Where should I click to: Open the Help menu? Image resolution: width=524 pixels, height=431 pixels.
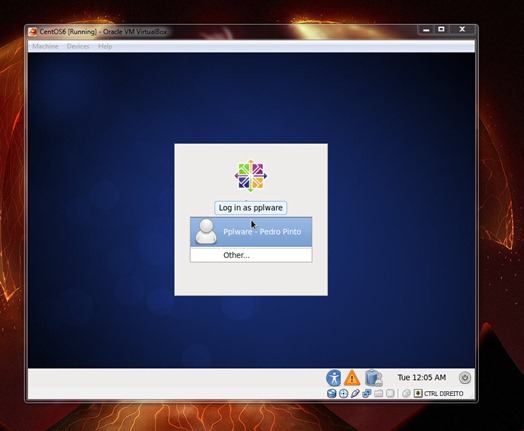pyautogui.click(x=105, y=46)
